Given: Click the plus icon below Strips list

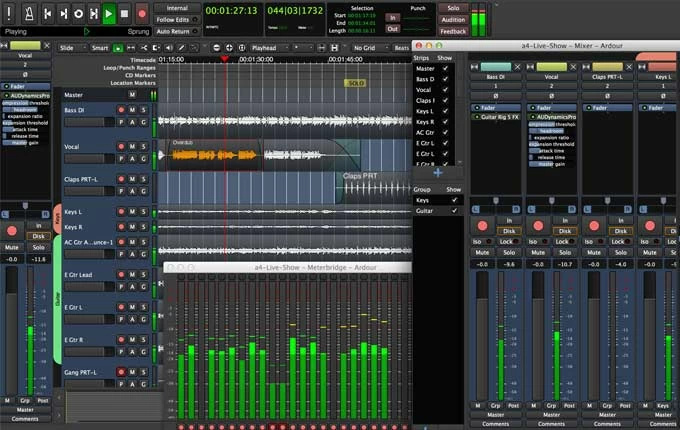Looking at the screenshot, I should [437, 173].
